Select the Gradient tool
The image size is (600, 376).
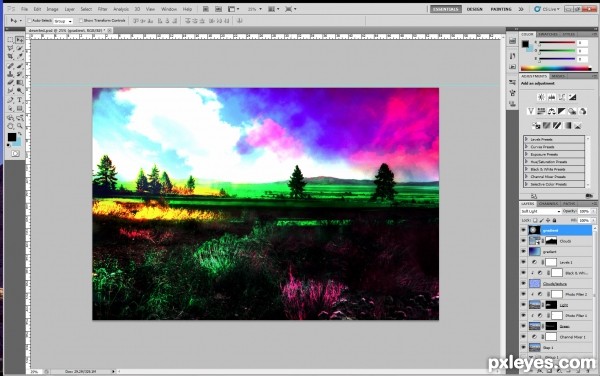click(20, 82)
